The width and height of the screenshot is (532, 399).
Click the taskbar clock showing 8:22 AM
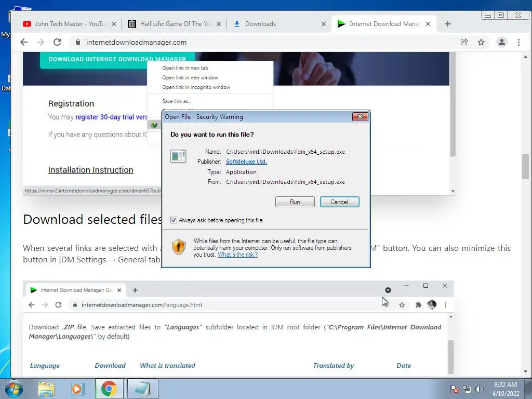tap(506, 389)
